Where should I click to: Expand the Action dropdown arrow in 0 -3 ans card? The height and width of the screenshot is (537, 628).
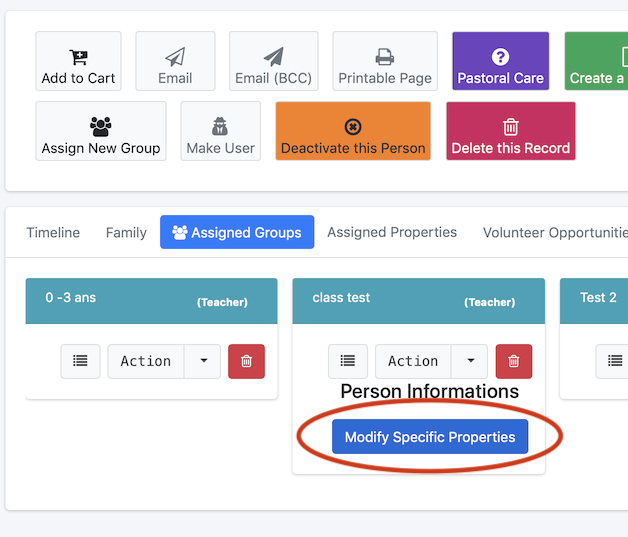click(x=203, y=361)
